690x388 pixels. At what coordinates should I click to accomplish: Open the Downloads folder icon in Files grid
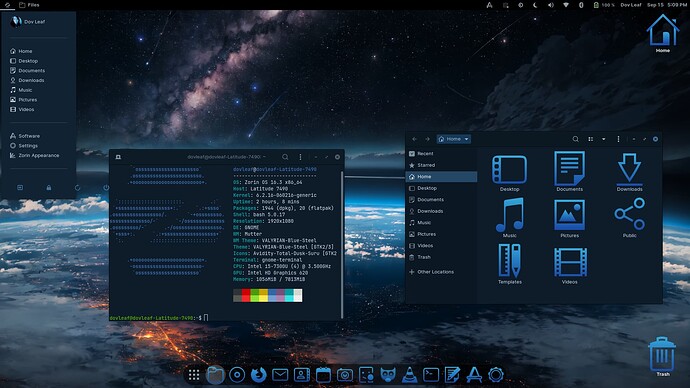point(629,172)
